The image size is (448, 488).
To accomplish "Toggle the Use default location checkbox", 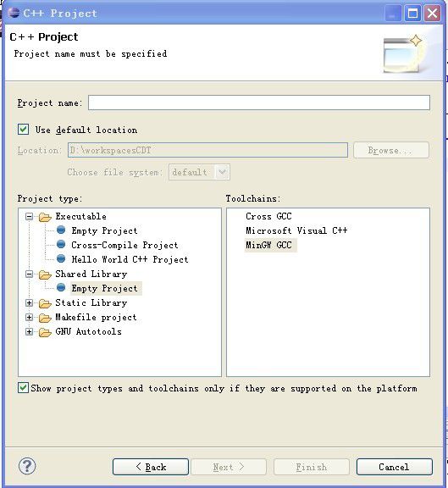I will coord(24,129).
